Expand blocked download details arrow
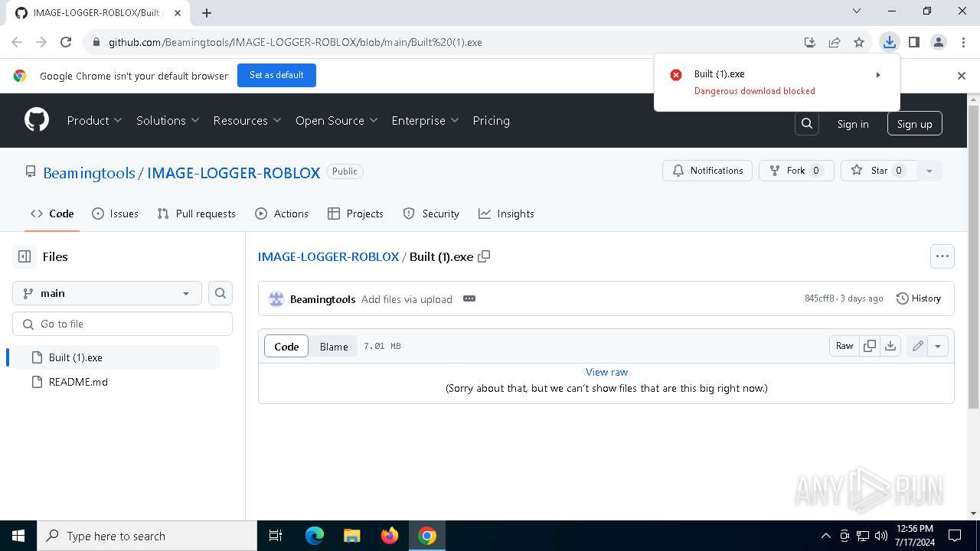The width and height of the screenshot is (980, 551). [878, 75]
